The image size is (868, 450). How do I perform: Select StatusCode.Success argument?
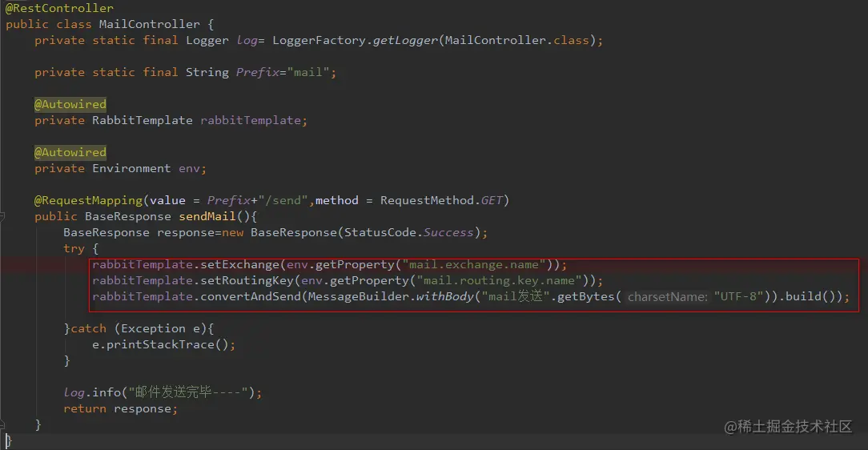pyautogui.click(x=408, y=232)
